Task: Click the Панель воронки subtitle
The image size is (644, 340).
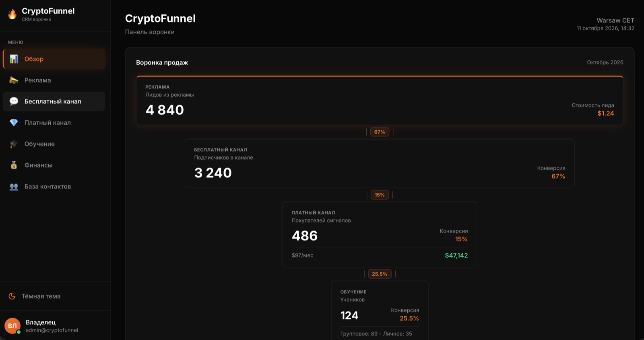Action: pos(150,32)
